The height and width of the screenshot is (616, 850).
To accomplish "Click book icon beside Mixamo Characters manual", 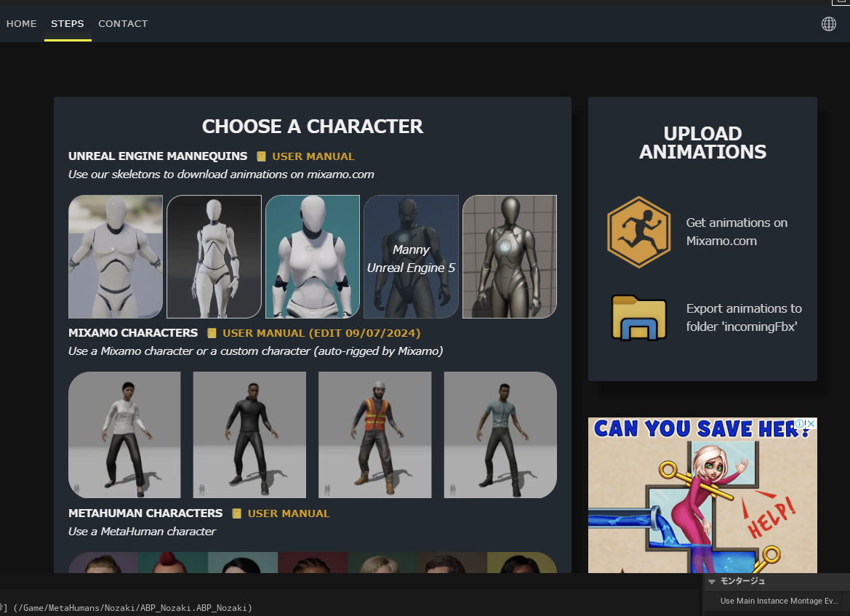I will (x=212, y=333).
